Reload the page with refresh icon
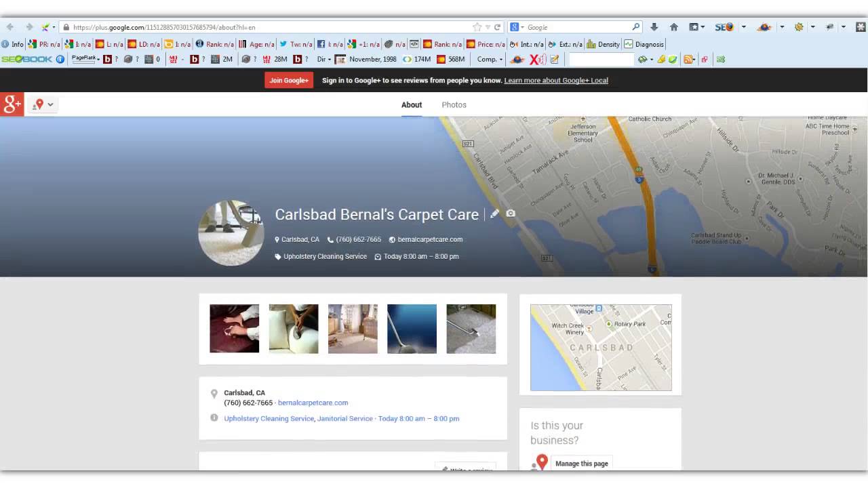868x488 pixels. point(497,27)
